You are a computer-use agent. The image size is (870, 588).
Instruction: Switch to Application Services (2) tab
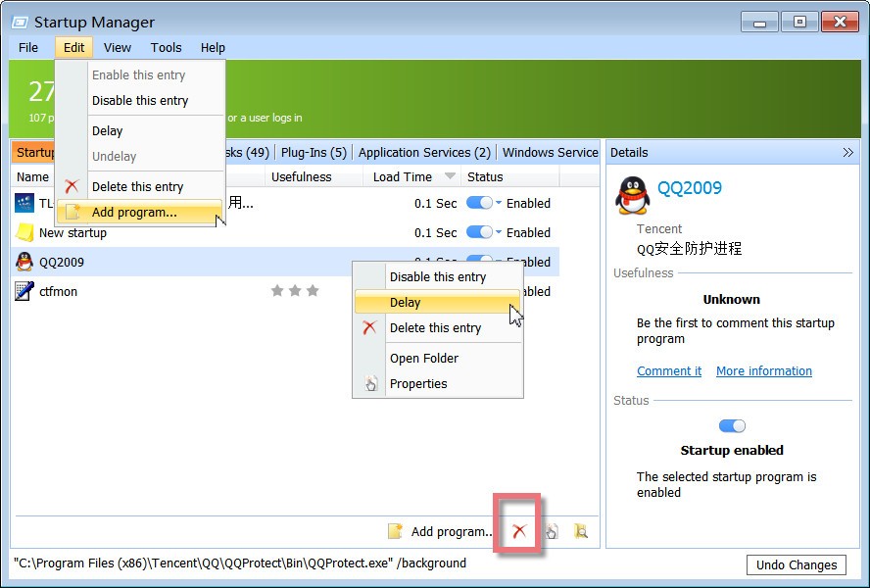point(424,152)
